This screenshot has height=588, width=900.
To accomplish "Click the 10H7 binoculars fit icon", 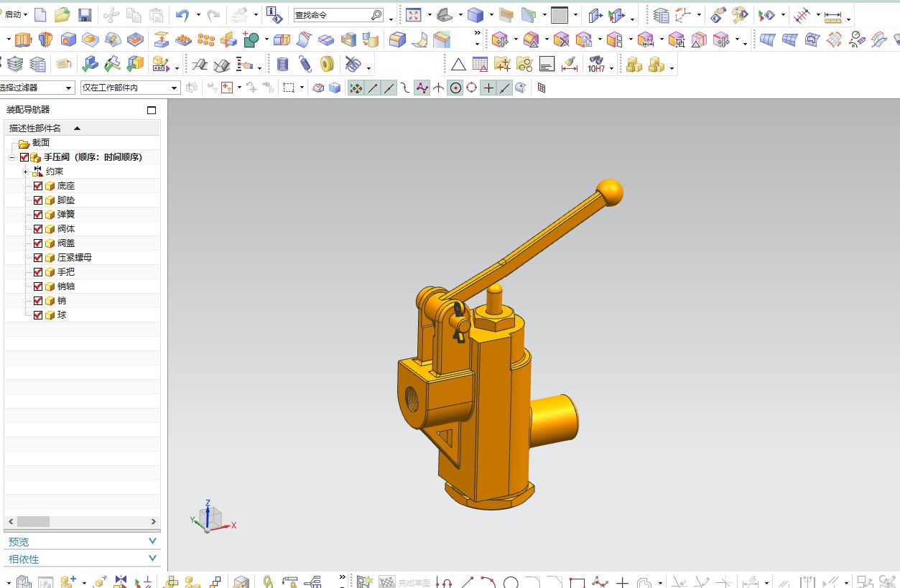I will [x=596, y=65].
